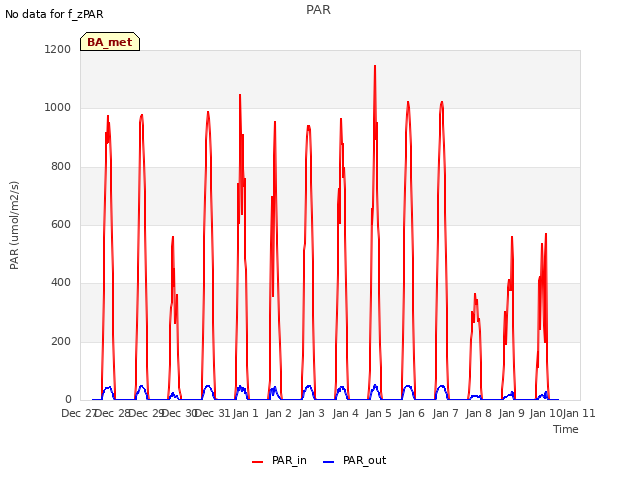
Task: Click the low PAR_in peak on Jan 8
Action: [x=475, y=294]
